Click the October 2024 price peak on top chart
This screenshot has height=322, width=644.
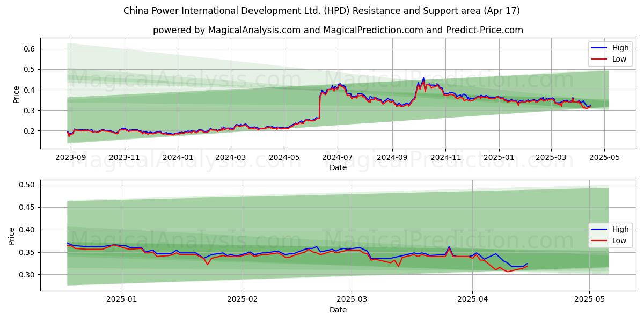pyautogui.click(x=423, y=78)
